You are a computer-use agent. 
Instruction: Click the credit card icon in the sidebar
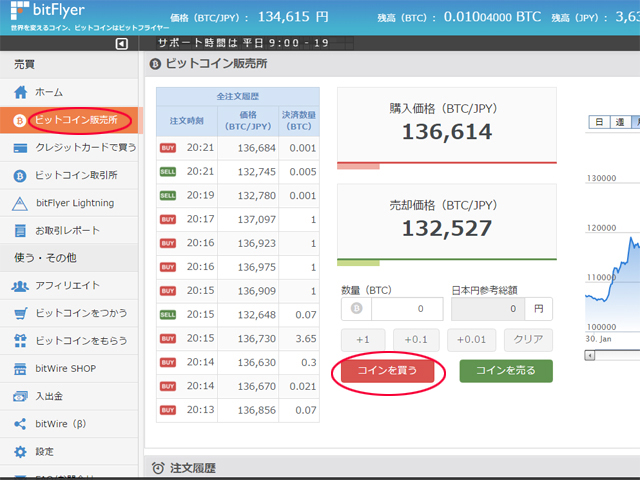20,148
